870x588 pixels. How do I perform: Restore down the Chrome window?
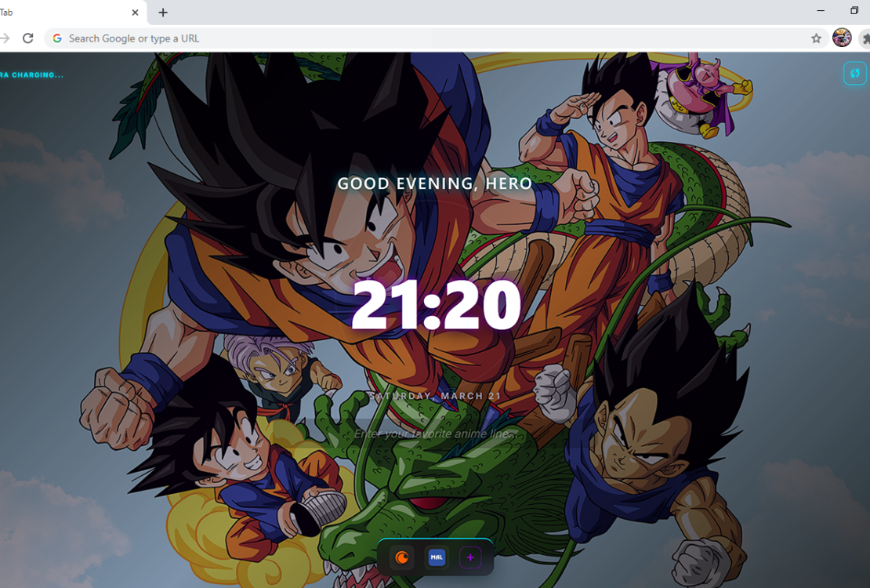854,10
